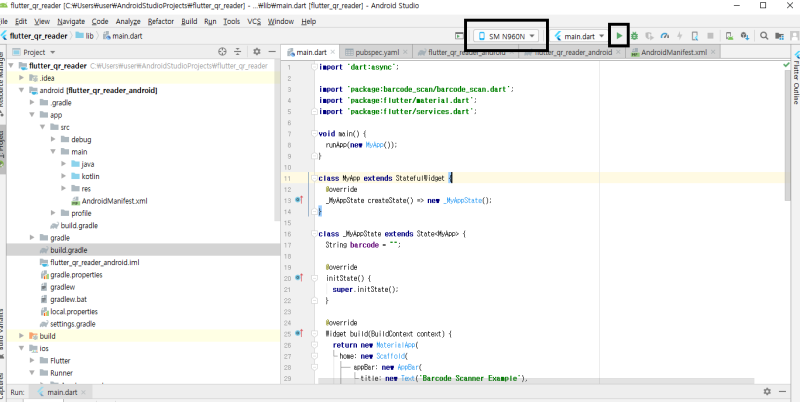This screenshot has width=800, height=402.
Task: Select local.properties in the project tree
Action: 74,311
